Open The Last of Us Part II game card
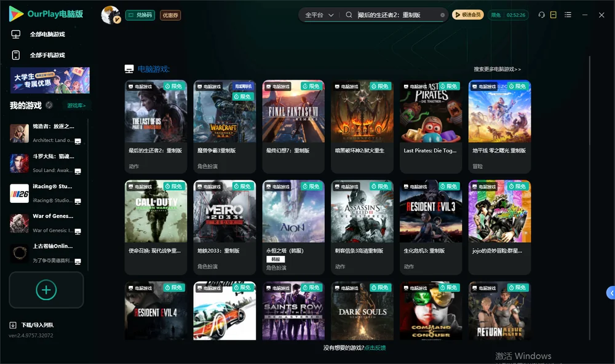 pos(156,127)
